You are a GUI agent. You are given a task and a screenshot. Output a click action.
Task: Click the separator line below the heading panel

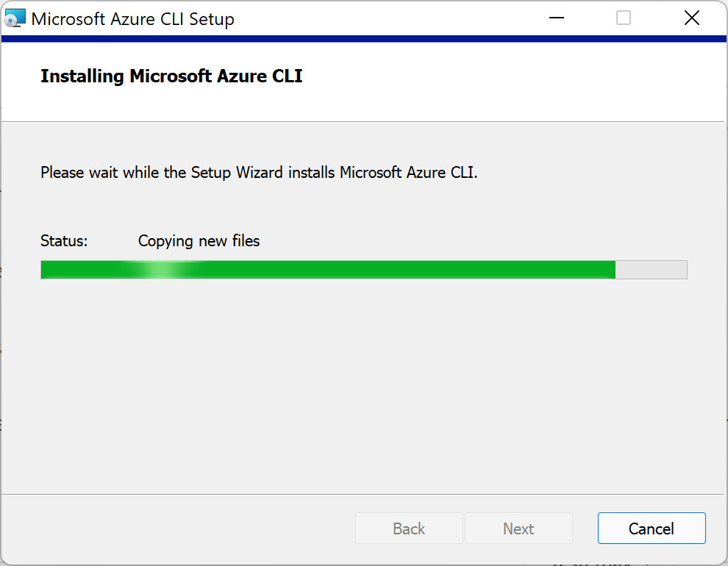click(363, 121)
